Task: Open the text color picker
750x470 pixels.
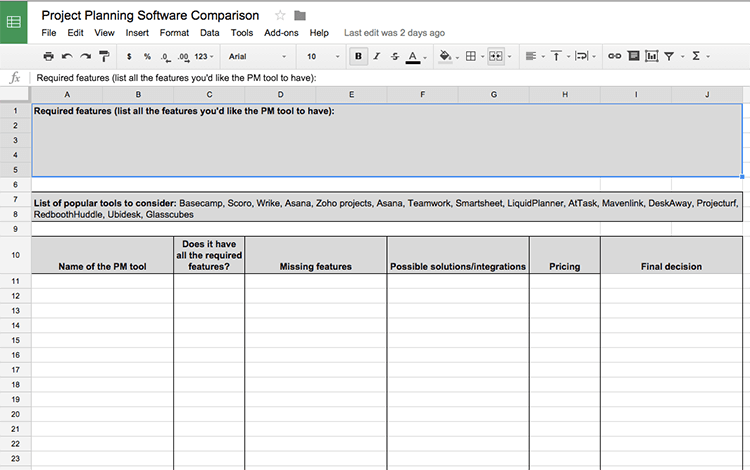Action: pyautogui.click(x=412, y=57)
